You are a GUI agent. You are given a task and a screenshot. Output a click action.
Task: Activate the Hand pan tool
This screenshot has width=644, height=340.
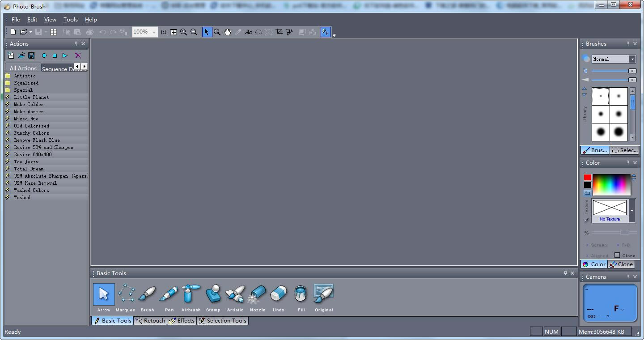tap(228, 32)
